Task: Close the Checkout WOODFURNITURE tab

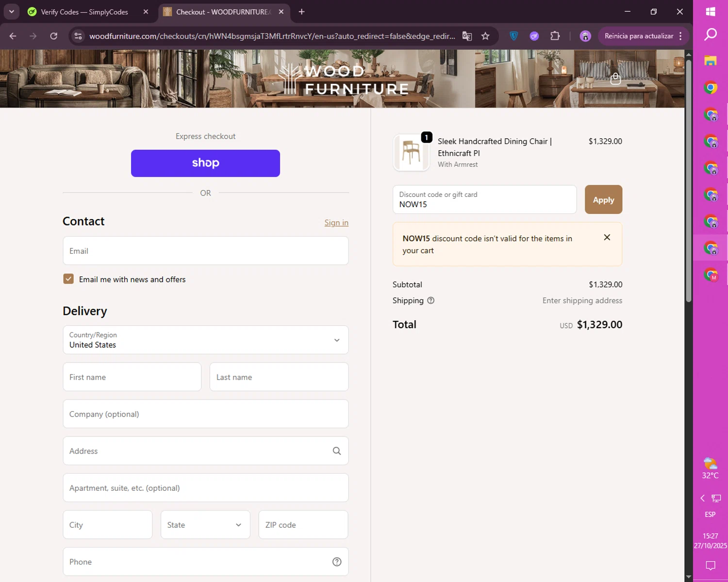Action: pyautogui.click(x=281, y=12)
